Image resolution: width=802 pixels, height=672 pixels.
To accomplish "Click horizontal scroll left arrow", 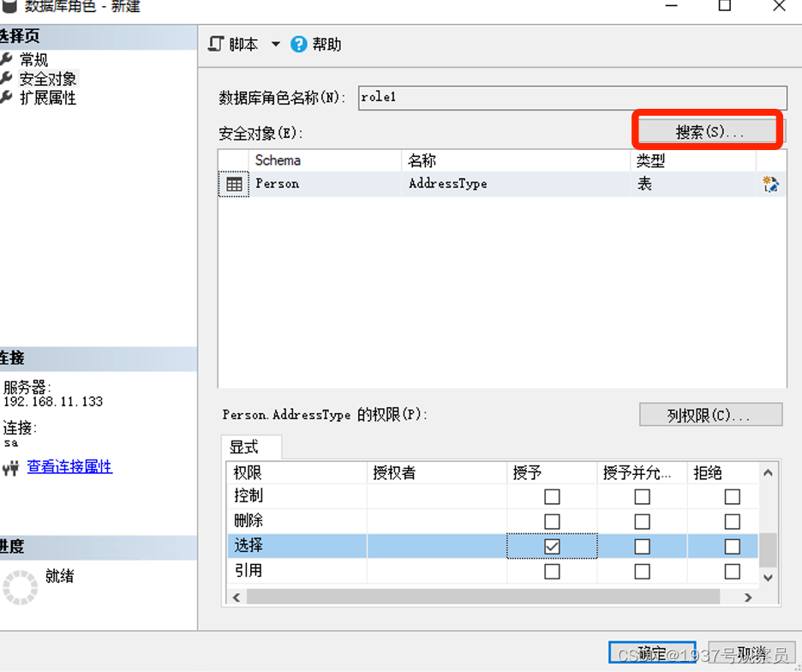I will [236, 597].
